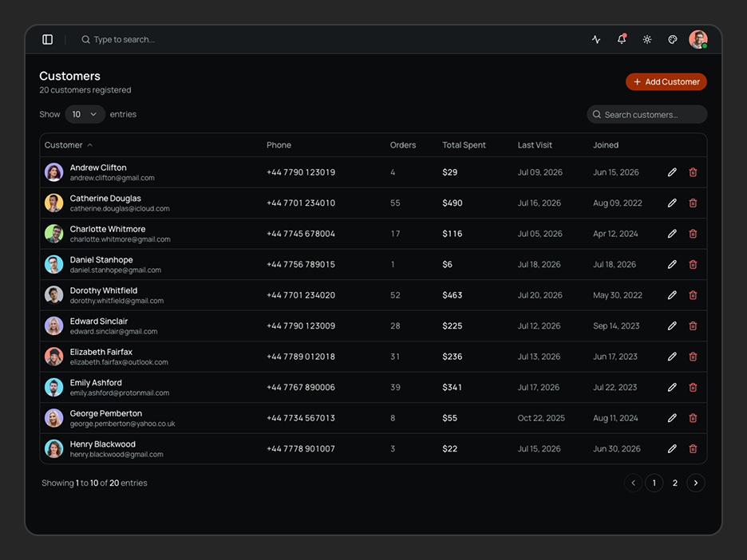This screenshot has width=747, height=560.
Task: Edit Edward Sinclair with the pencil icon
Action: click(672, 325)
